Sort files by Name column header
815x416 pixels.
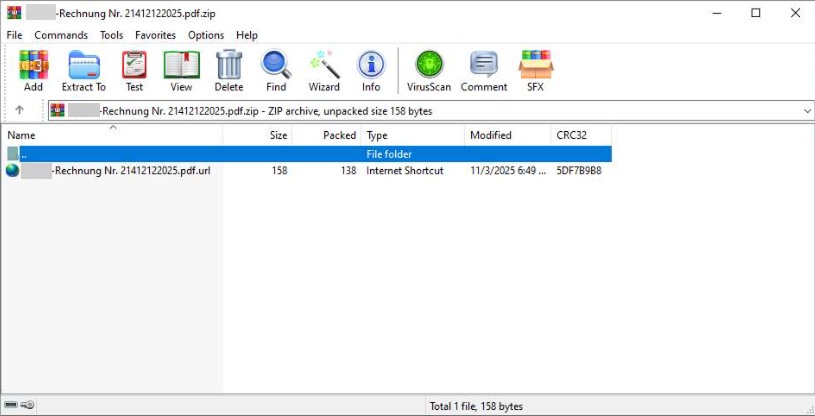pyautogui.click(x=22, y=136)
